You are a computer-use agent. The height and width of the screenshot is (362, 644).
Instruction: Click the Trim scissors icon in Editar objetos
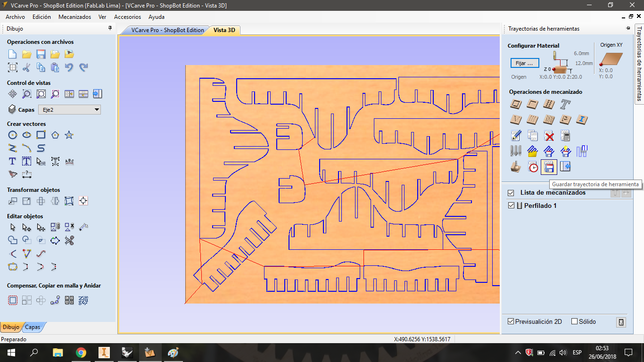(x=69, y=240)
